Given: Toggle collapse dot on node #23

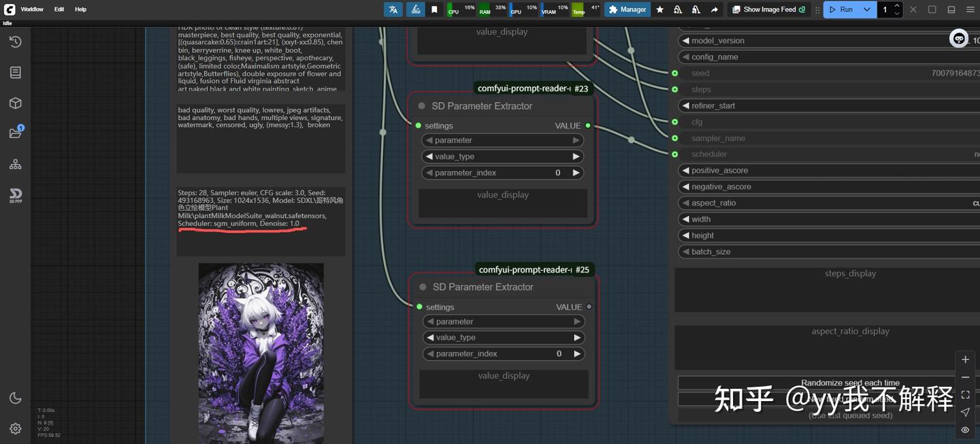Looking at the screenshot, I should point(422,106).
